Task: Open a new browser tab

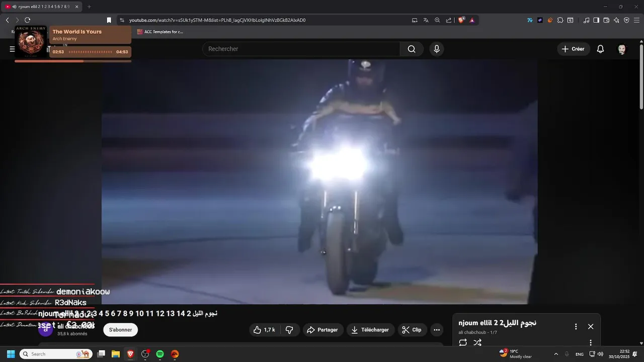Action: point(89,7)
